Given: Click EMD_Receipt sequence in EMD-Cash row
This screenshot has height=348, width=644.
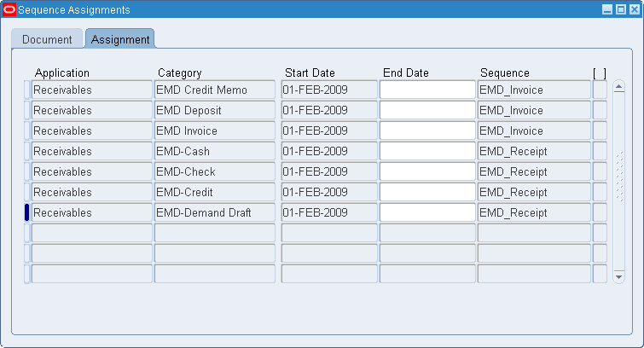Looking at the screenshot, I should 534,151.
